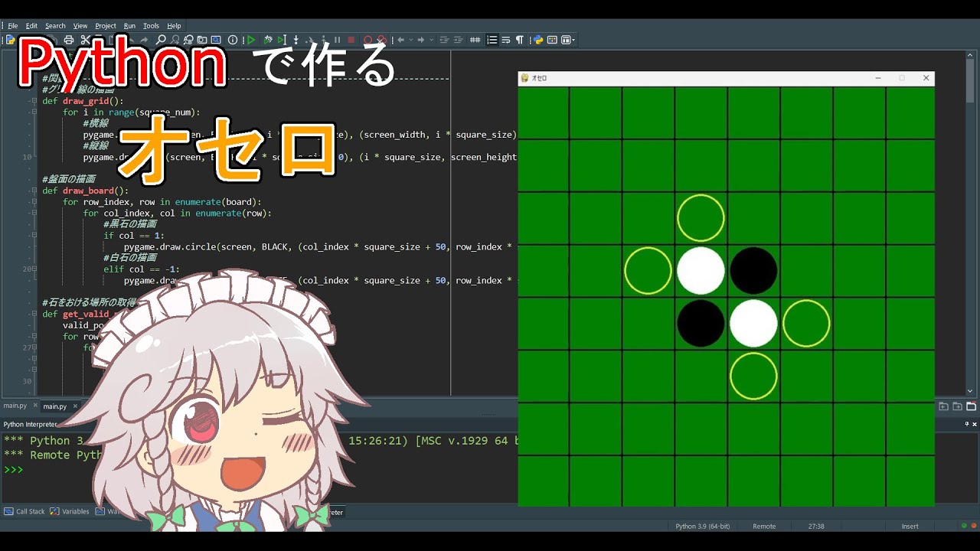This screenshot has height=551, width=980.
Task: Click the editor scrollbar down arrow
Action: point(971,391)
